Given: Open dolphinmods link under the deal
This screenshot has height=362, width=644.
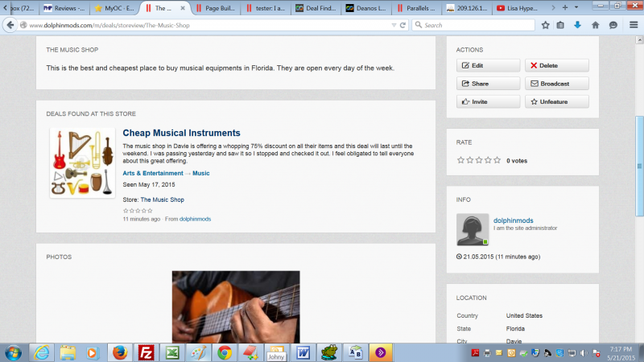Looking at the screenshot, I should point(195,219).
